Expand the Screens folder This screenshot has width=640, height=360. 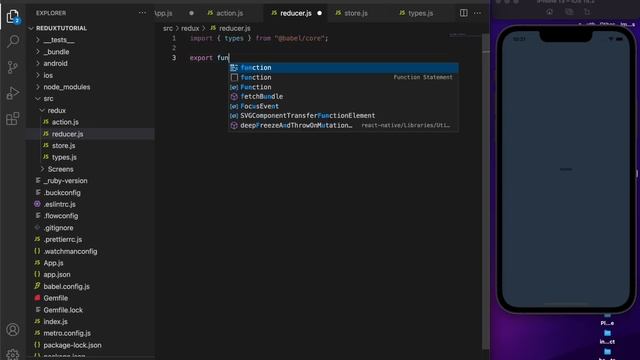(42, 169)
